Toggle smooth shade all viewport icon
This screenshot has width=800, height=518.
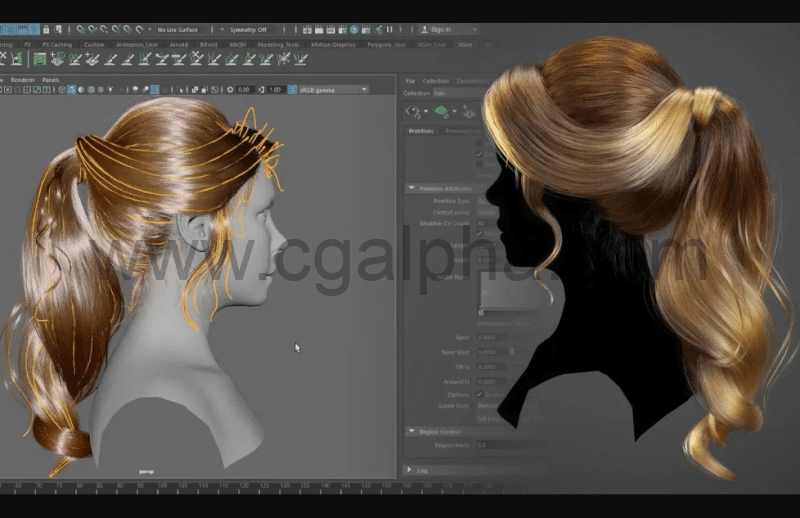[x=71, y=90]
